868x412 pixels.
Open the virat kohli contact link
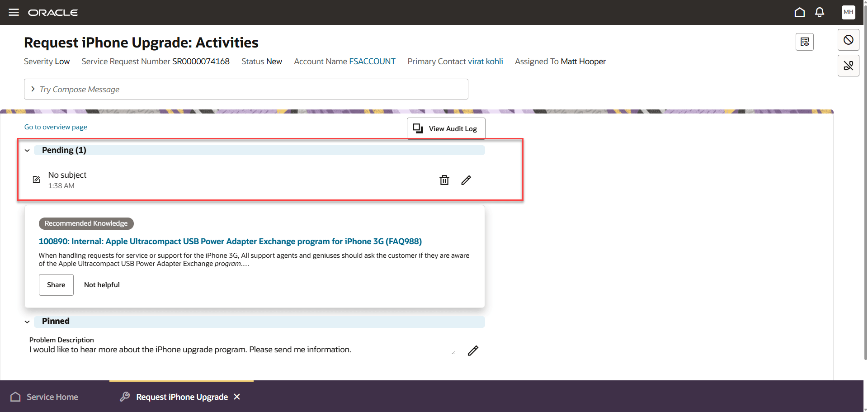tap(485, 62)
